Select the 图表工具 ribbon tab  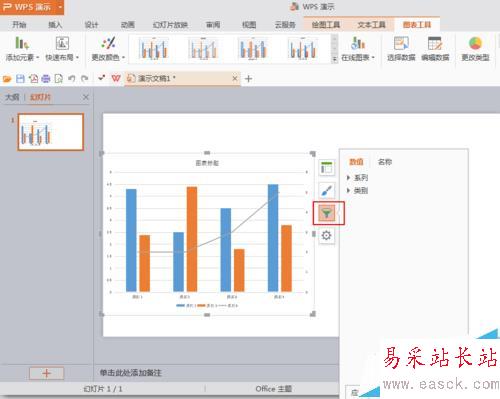[417, 25]
